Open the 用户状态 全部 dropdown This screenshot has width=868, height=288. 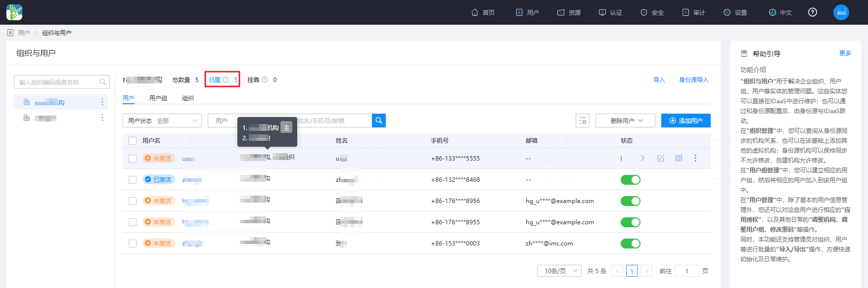(x=162, y=121)
